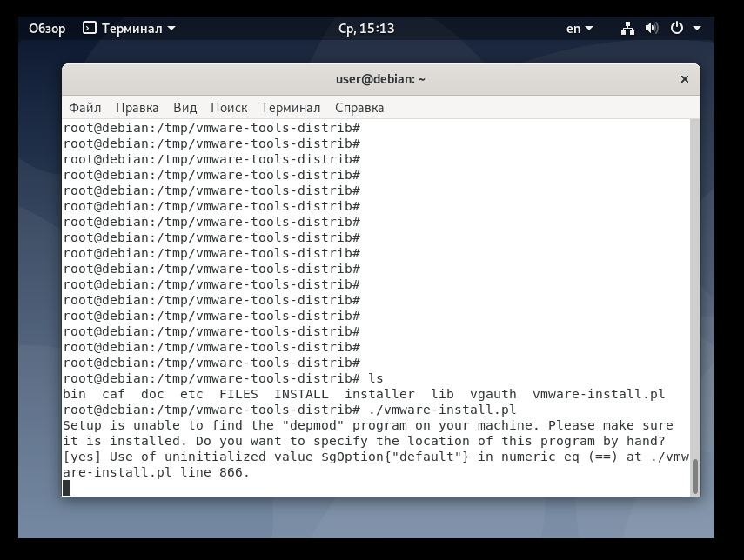The width and height of the screenshot is (744, 560).
Task: Click the vgauth entry in ls output
Action: (x=493, y=395)
